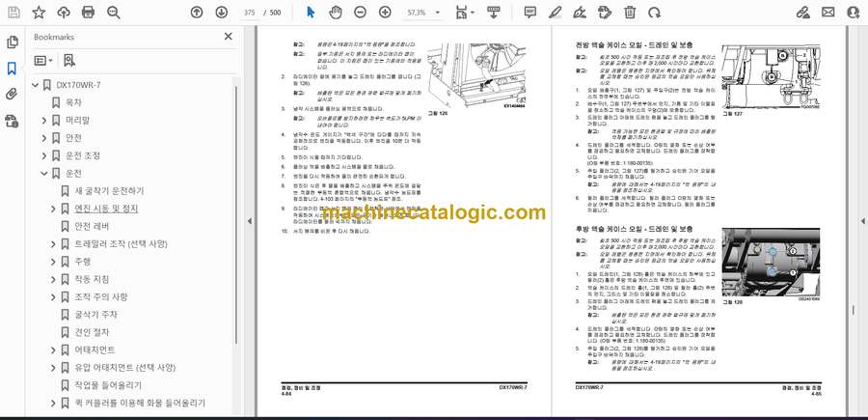Send the file by email envelope icon
The height and width of the screenshot is (420, 868).
click(x=827, y=13)
